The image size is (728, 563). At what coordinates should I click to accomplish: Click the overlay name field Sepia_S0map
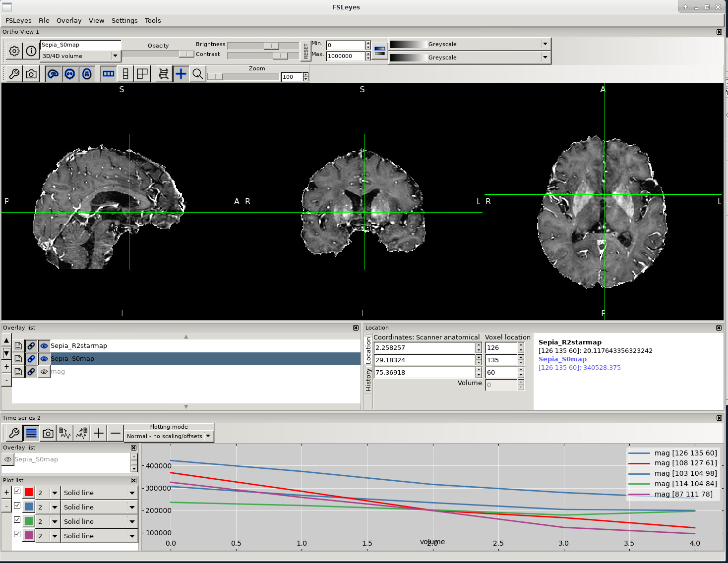click(80, 45)
